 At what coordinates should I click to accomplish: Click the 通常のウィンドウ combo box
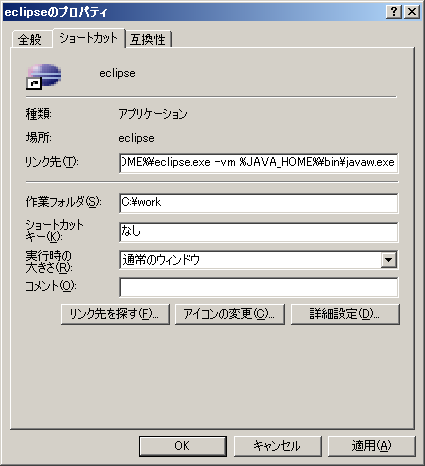coord(259,260)
